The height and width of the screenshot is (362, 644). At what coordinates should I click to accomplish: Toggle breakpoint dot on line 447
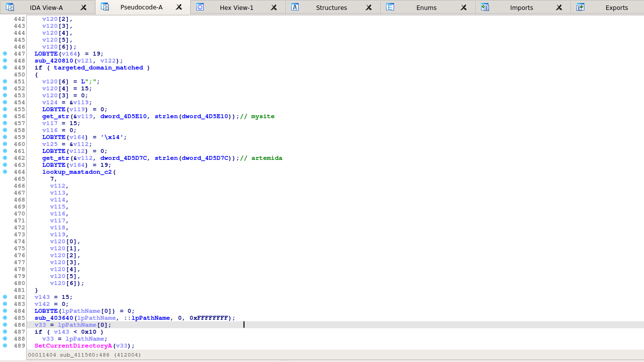click(x=5, y=54)
